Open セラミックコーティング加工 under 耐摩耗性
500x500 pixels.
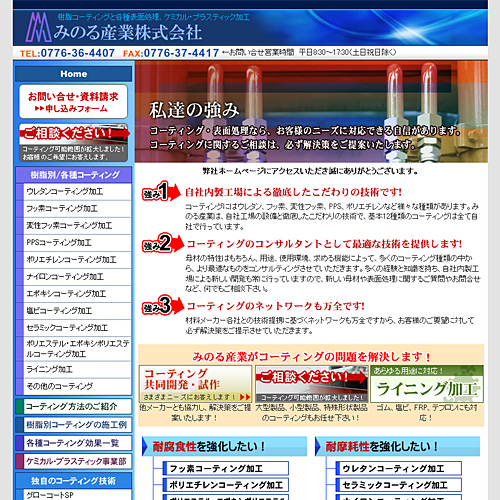(x=398, y=485)
